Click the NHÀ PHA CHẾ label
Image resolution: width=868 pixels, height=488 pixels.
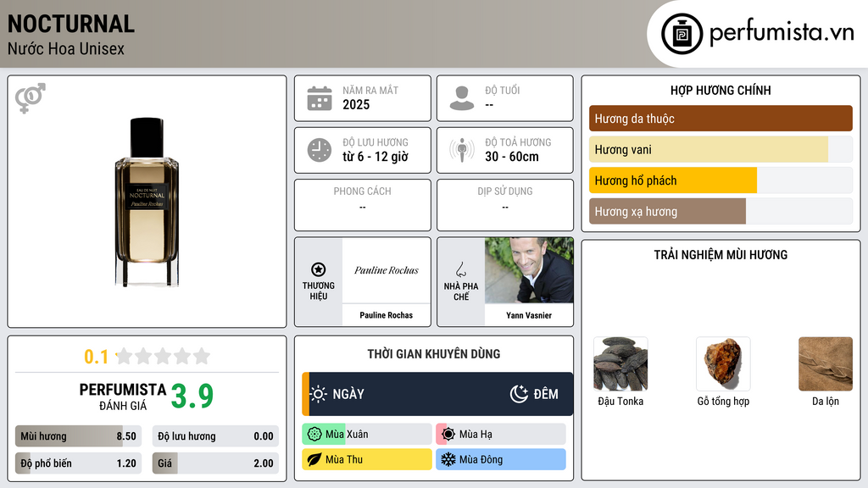460,291
